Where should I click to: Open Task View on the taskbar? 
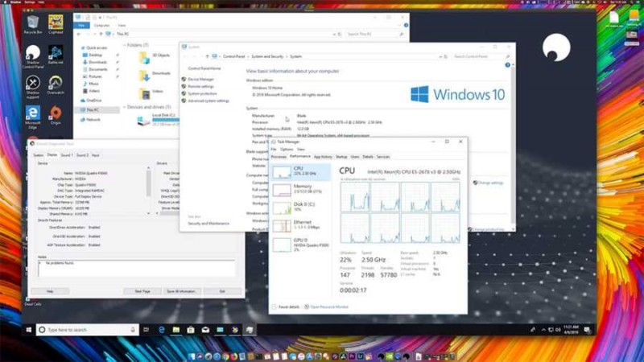point(147,330)
